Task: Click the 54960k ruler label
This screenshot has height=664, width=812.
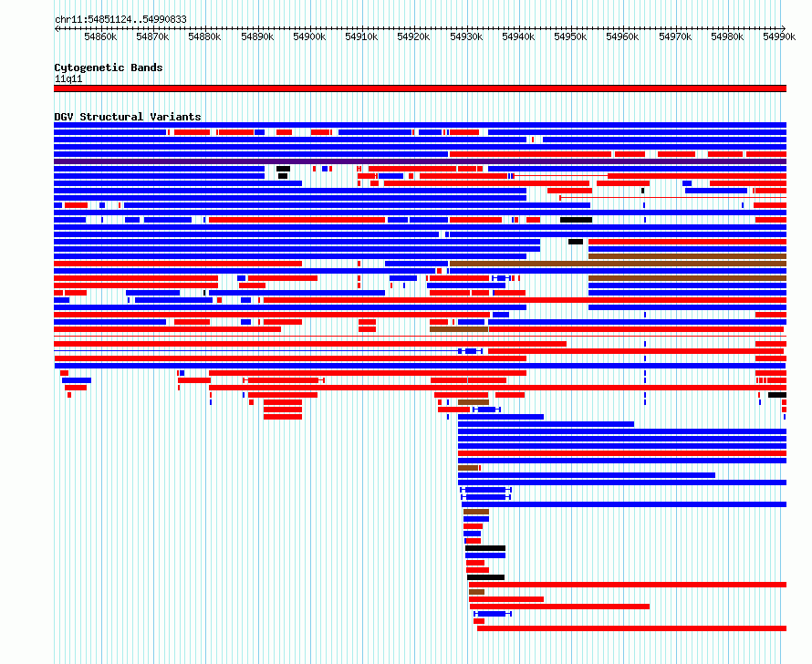Action: coord(622,36)
